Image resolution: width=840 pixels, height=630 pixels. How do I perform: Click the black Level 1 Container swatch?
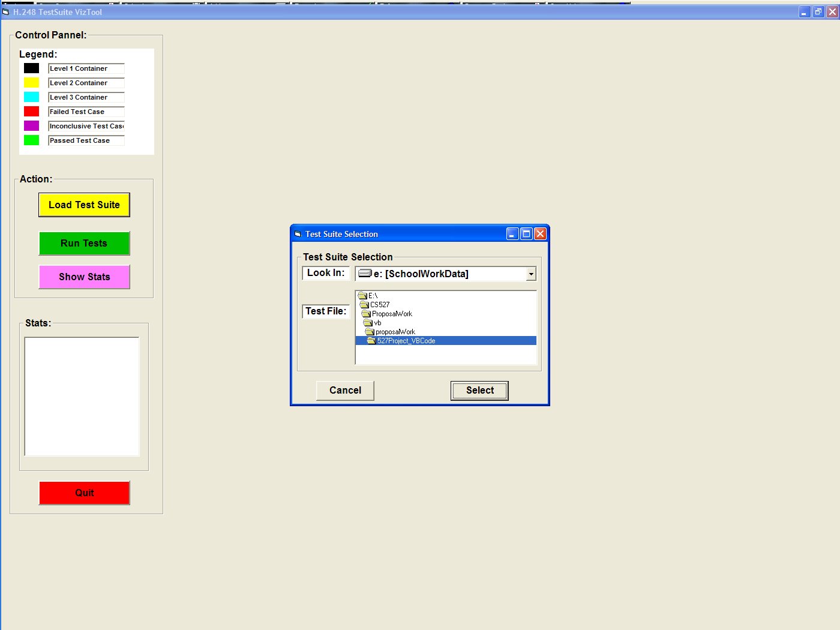31,68
